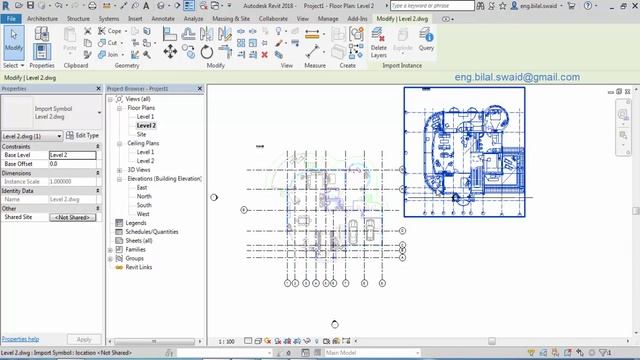Toggle the Visual Style icon in view control bar
The image size is (640, 360).
258,341
